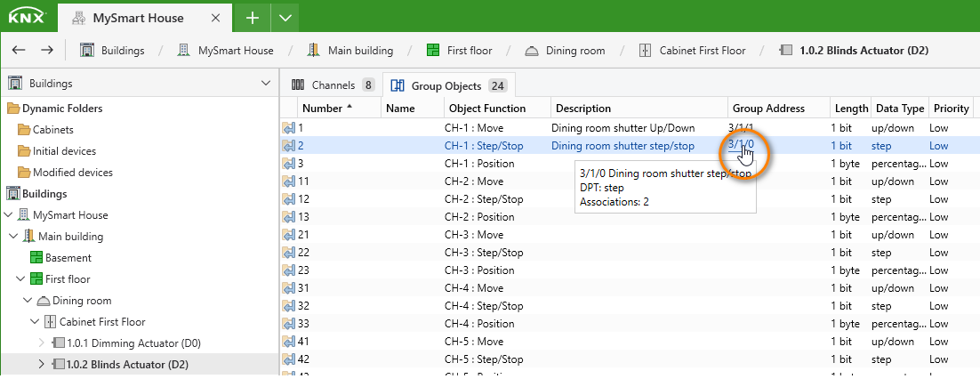Open a new tab with plus button
The height and width of the screenshot is (379, 980).
click(x=253, y=18)
